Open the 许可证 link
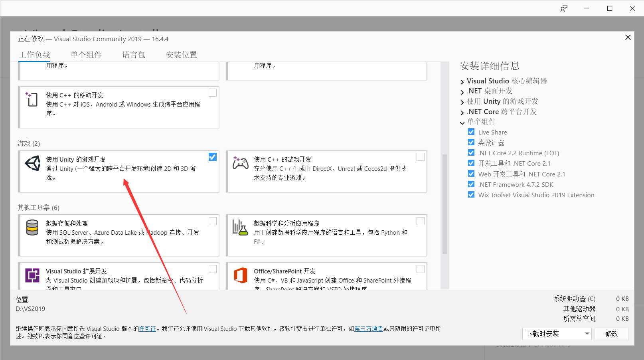644x360 pixels. pos(147,329)
